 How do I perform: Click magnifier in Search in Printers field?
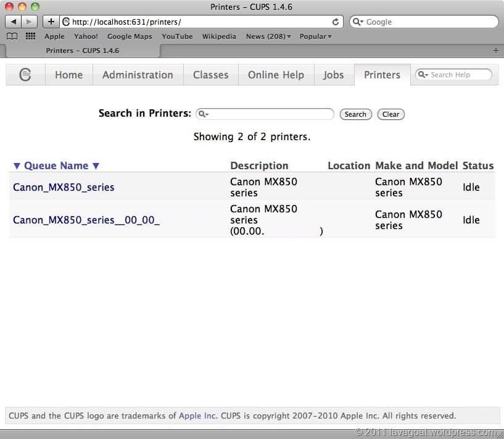point(203,114)
